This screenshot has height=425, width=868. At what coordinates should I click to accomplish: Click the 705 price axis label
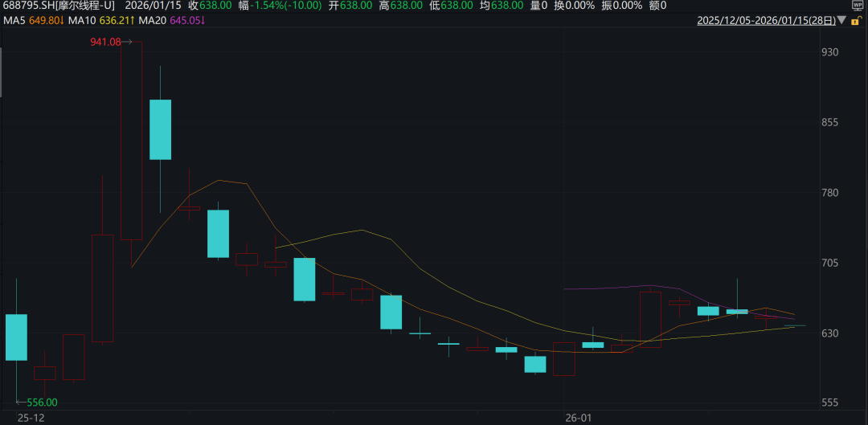pos(831,263)
